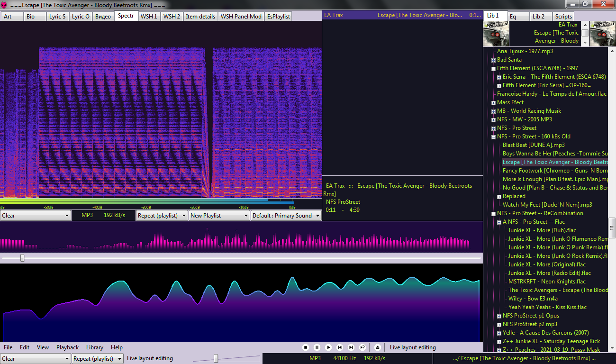Open the EsPlaylist tab

click(278, 16)
